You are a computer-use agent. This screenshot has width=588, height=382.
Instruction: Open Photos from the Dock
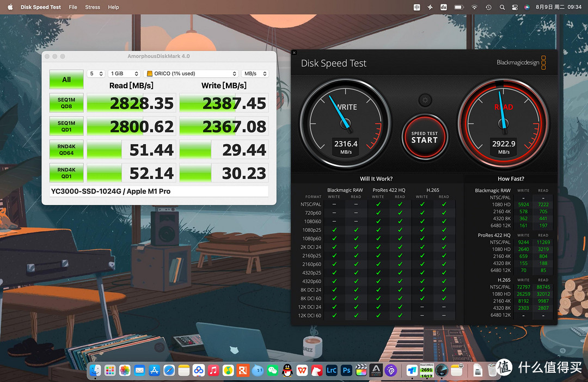(x=125, y=371)
